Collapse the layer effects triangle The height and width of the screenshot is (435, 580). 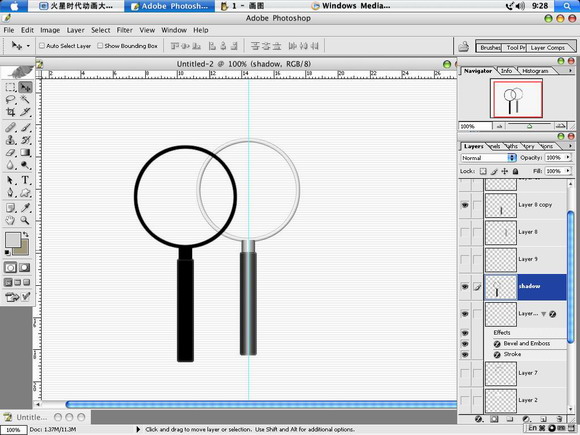543,314
